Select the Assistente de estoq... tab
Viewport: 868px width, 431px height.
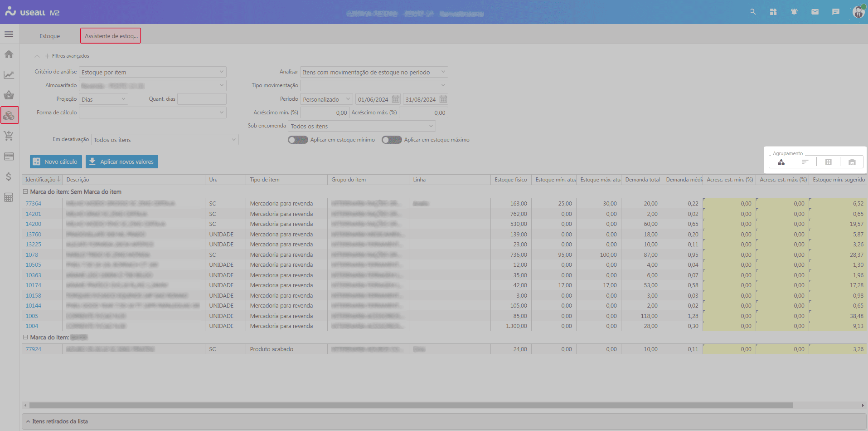click(x=111, y=36)
